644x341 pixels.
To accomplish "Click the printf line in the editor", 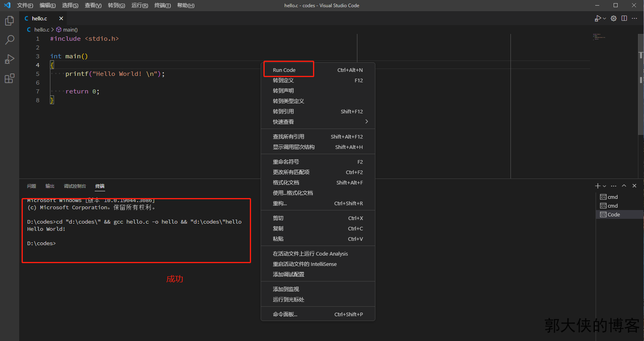I will (115, 74).
